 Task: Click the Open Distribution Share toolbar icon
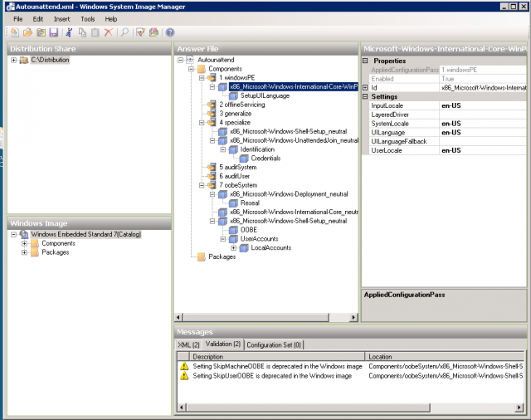[x=41, y=32]
